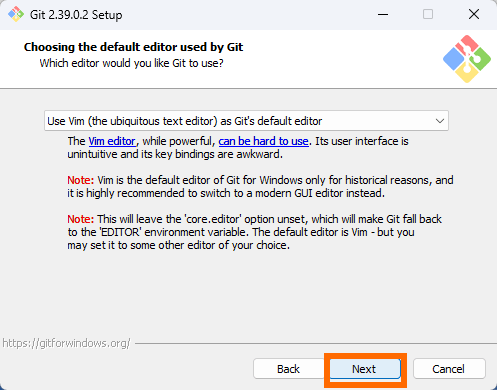Continue setup with the Next button

tap(365, 369)
